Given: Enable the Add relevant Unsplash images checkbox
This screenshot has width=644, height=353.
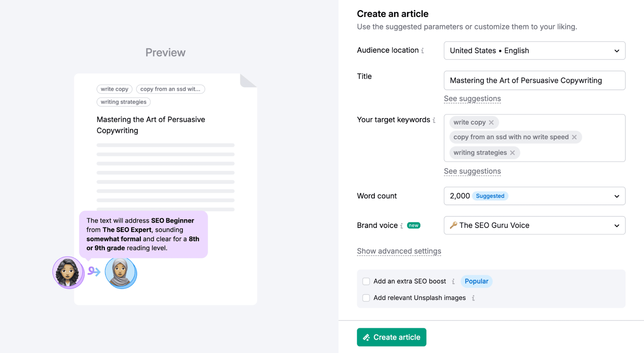Looking at the screenshot, I should click(366, 298).
